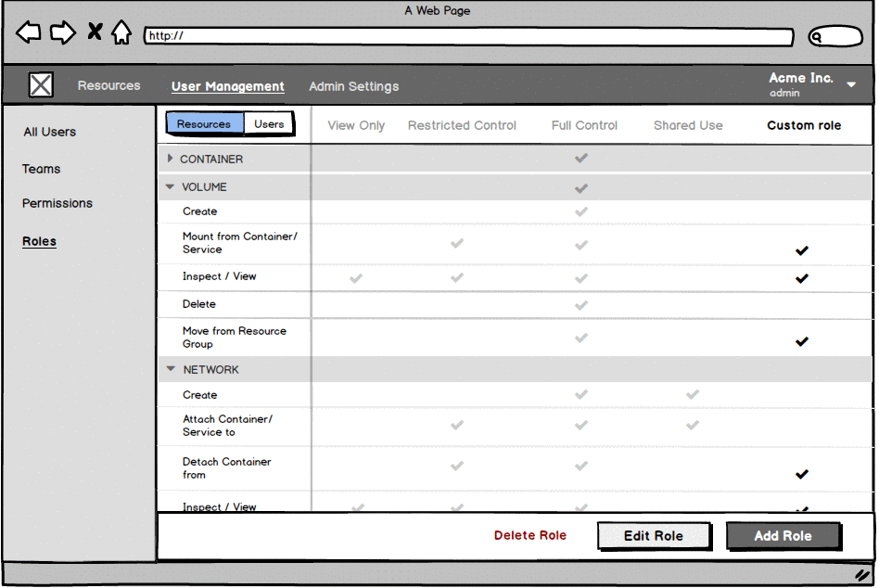This screenshot has width=879, height=588.
Task: Toggle Full Control check for Volume Create
Action: (x=581, y=211)
